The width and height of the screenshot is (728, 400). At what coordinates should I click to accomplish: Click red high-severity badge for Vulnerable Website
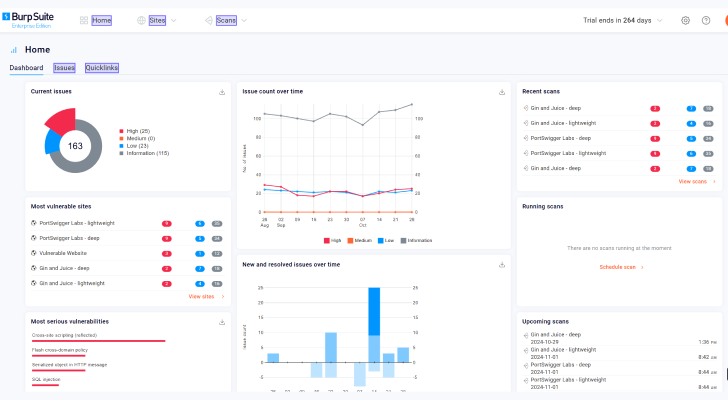(x=167, y=254)
